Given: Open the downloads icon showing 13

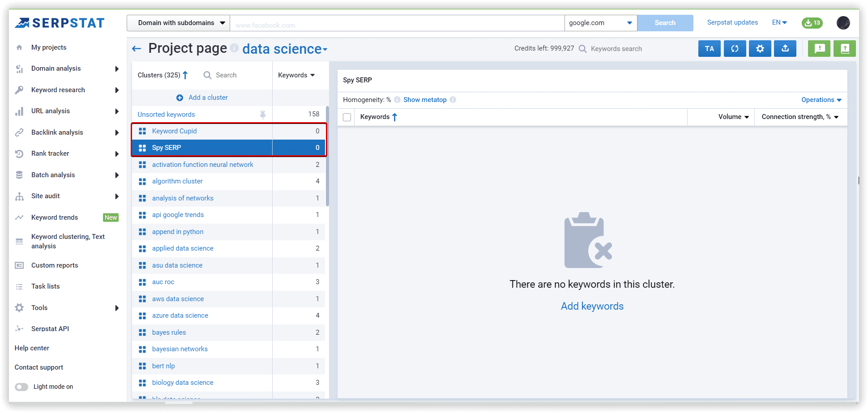Looking at the screenshot, I should tap(812, 23).
